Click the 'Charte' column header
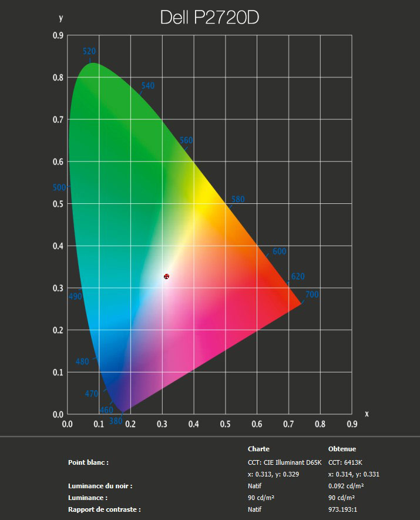This screenshot has height=520, width=420. point(258,449)
